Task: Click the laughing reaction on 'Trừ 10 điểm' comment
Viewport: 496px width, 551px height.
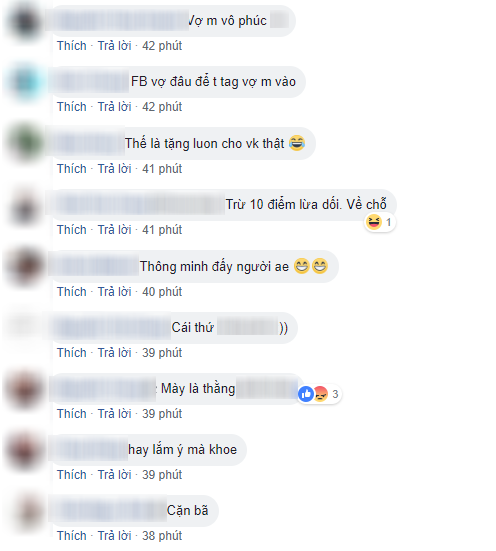Action: click(x=374, y=222)
